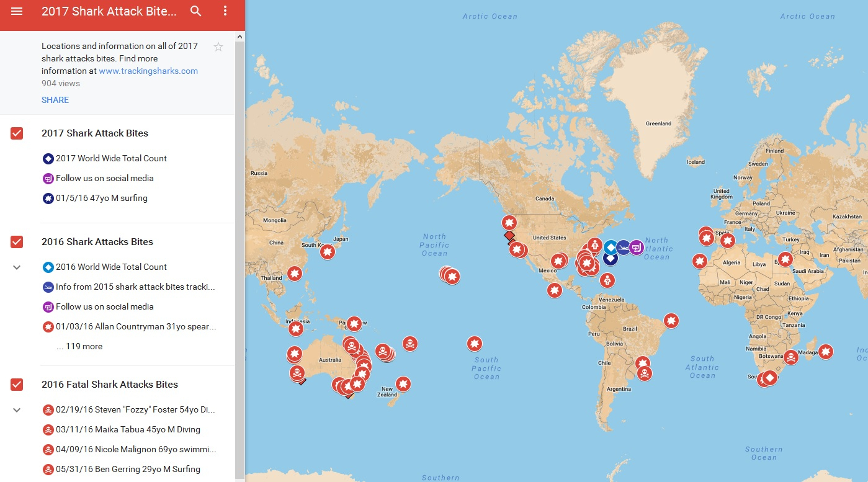
Task: Collapse the 2016 Fatal Shark Attacks list chevron
Action: point(17,410)
